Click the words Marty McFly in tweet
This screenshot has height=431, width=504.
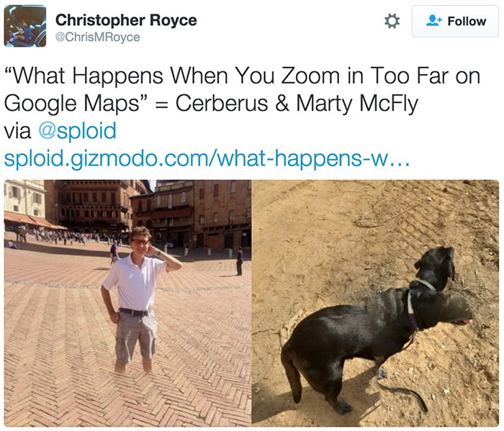357,104
